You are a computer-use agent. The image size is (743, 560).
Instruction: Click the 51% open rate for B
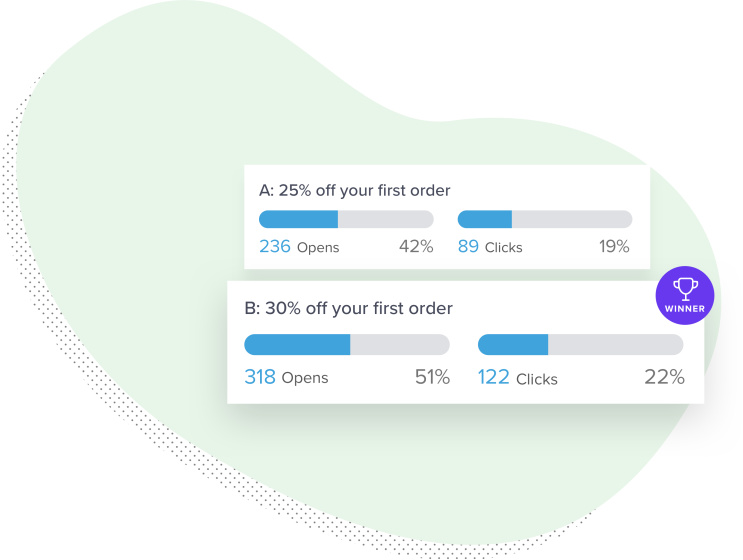point(432,377)
